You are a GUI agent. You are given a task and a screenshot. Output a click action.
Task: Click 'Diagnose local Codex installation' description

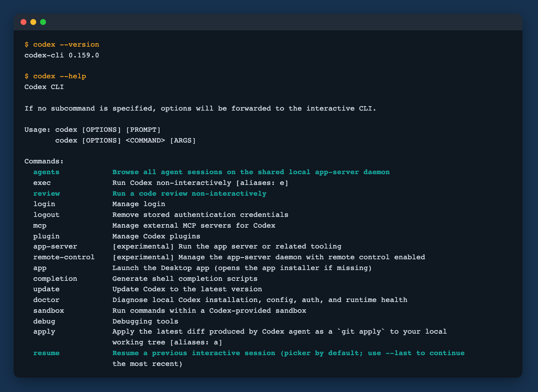tap(260, 300)
